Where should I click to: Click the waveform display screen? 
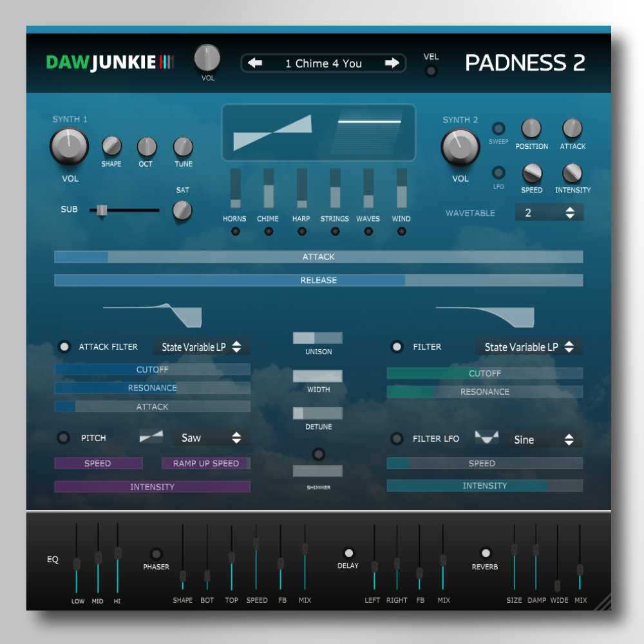tap(318, 133)
